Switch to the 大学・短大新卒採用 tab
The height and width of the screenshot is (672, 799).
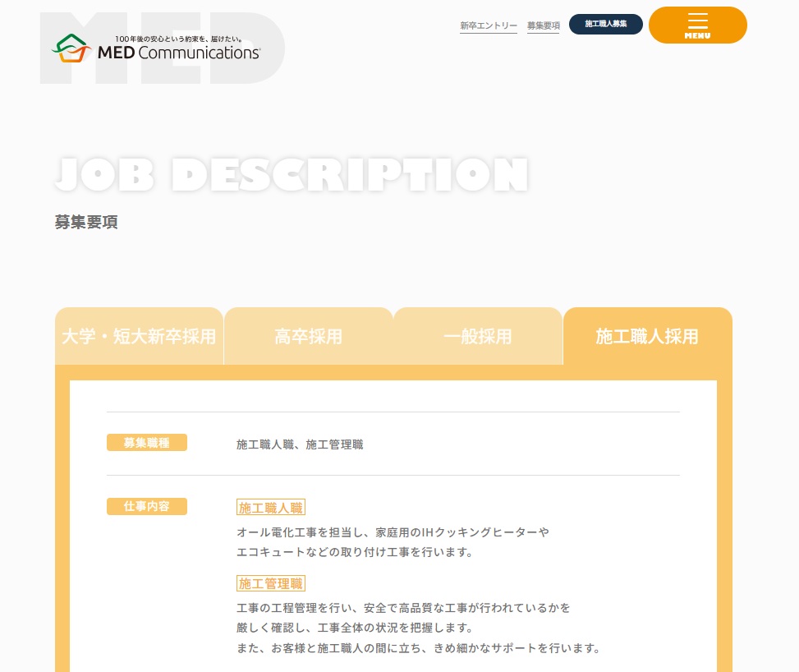(139, 337)
